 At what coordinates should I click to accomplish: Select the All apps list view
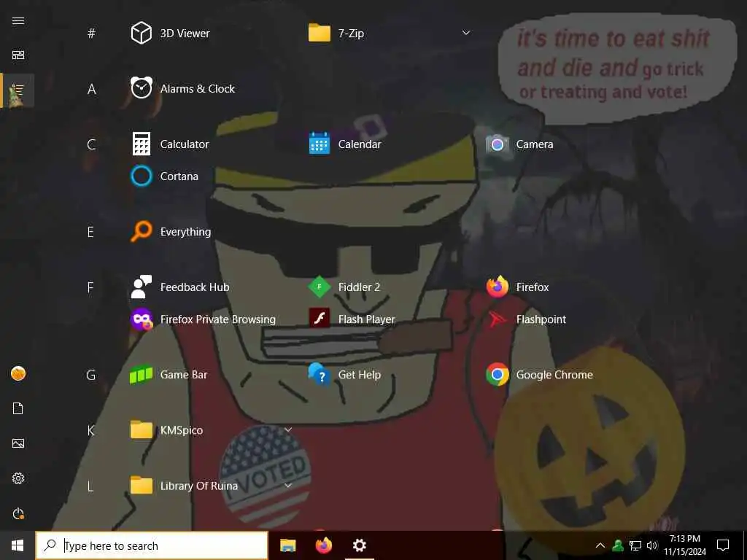(18, 90)
